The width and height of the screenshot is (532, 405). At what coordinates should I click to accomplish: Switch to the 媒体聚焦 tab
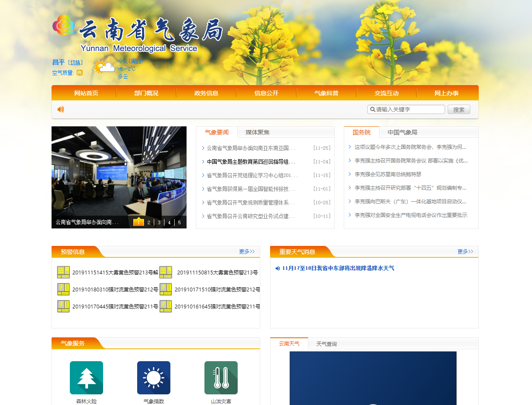(x=257, y=132)
